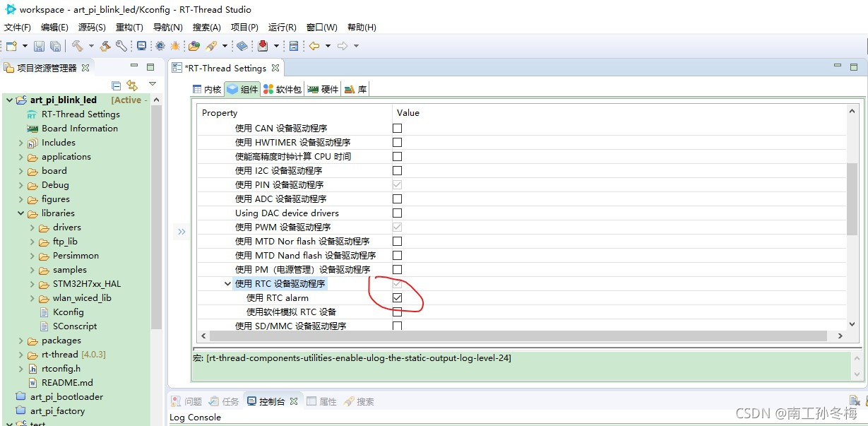Viewport: 868px width, 426px height.
Task: Check 使能高精度时钟计算 CPU 时间 option
Action: [397, 157]
